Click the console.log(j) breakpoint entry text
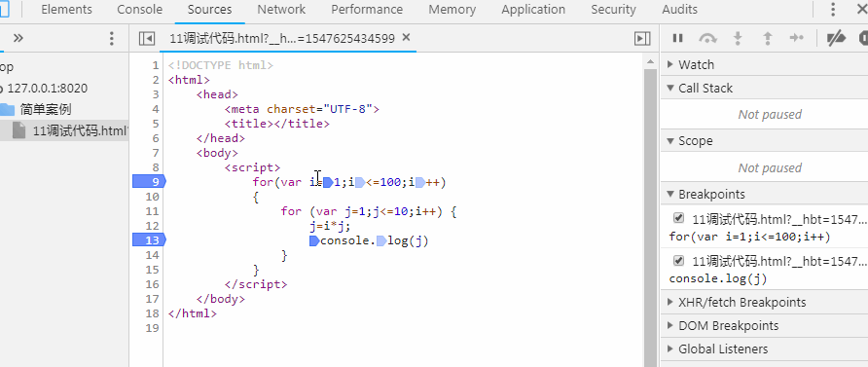This screenshot has height=367, width=868. pyautogui.click(x=718, y=278)
